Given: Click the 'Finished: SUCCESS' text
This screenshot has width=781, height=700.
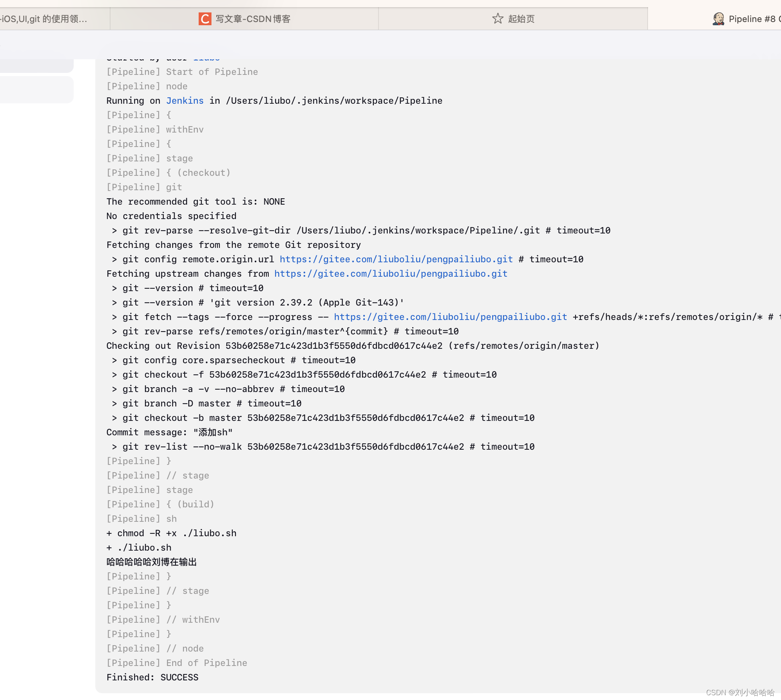Looking at the screenshot, I should [153, 678].
